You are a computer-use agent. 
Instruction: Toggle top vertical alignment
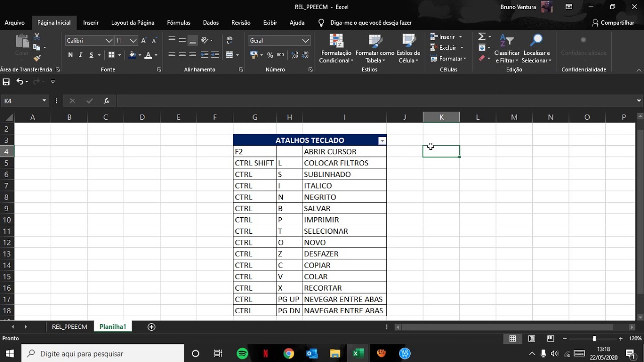pyautogui.click(x=172, y=40)
